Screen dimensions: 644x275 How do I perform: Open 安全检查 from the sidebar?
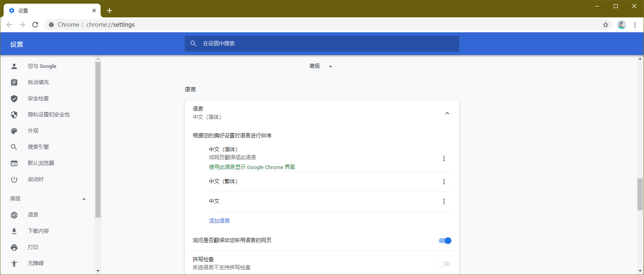(x=38, y=99)
